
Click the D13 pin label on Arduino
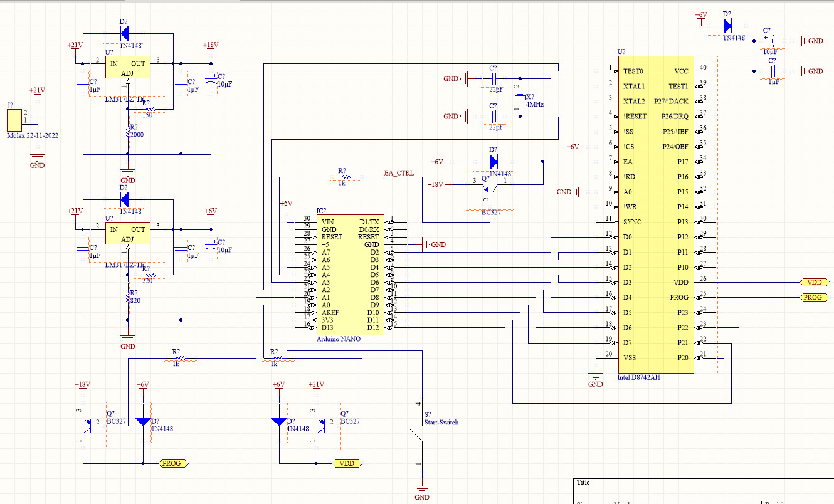(x=328, y=327)
